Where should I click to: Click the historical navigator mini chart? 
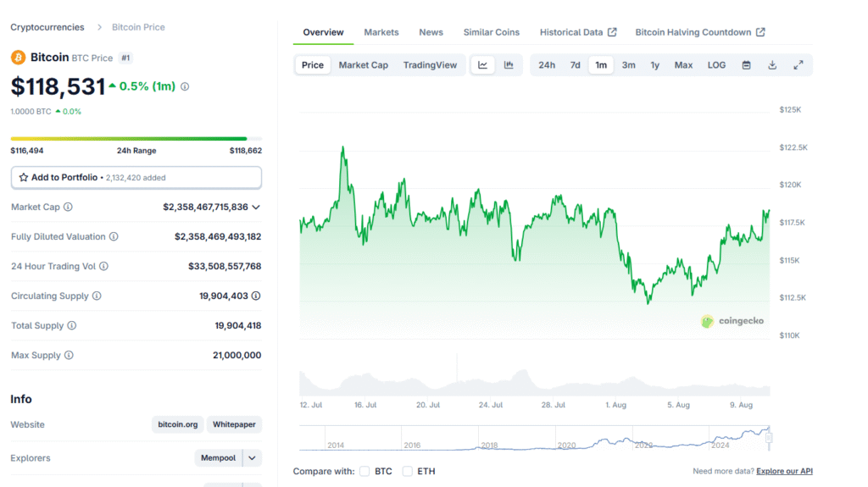pos(534,438)
